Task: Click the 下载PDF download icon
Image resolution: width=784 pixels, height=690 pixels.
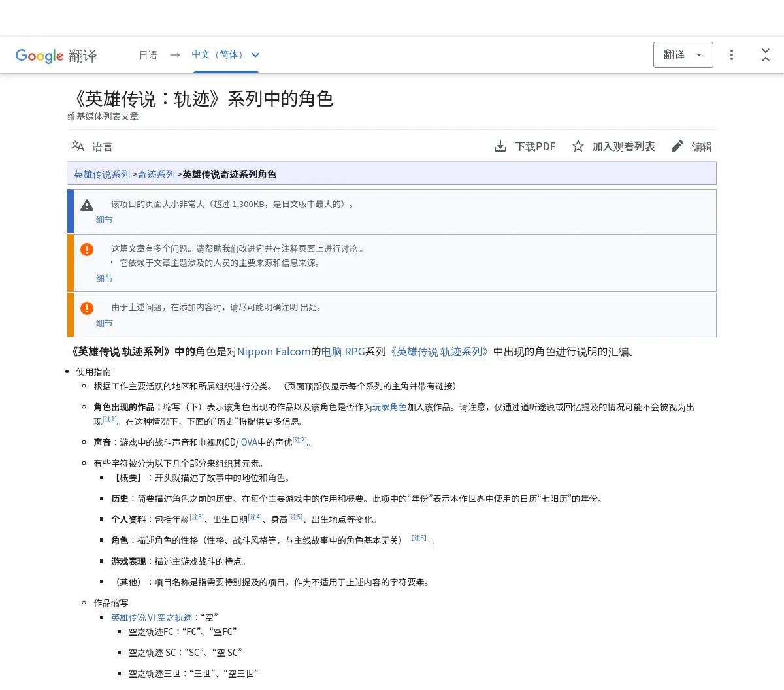Action: (x=500, y=146)
